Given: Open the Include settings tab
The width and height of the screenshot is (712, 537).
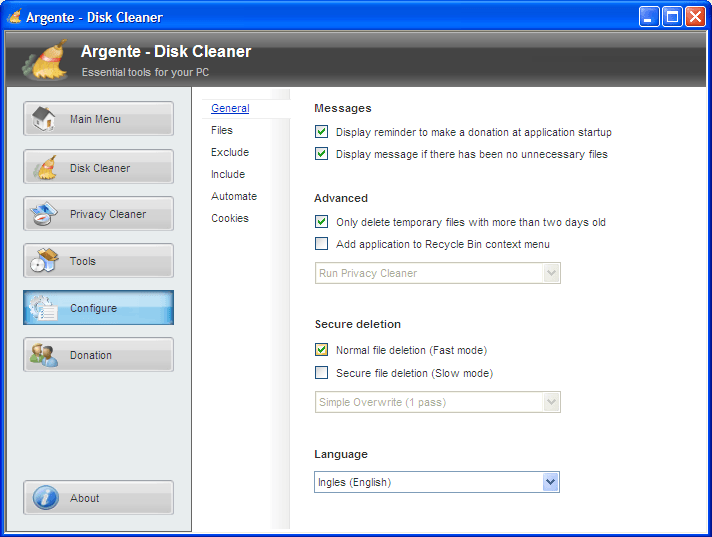Looking at the screenshot, I should tap(228, 174).
